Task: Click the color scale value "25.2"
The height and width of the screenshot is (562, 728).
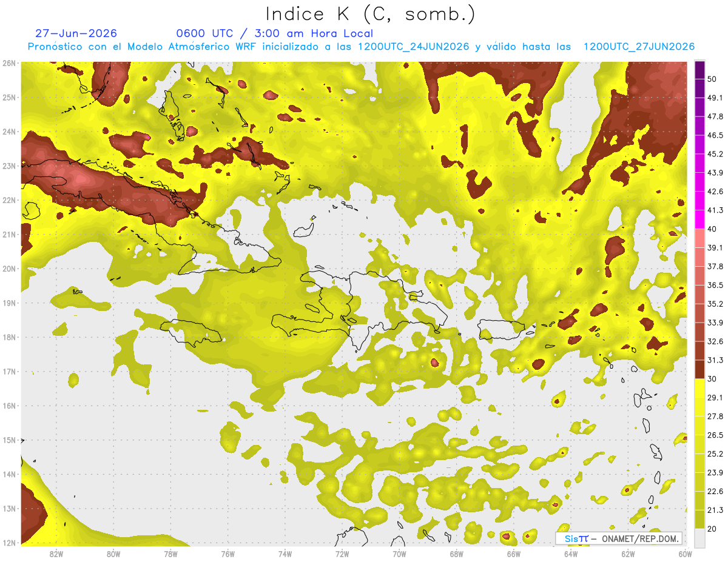Action: [715, 453]
